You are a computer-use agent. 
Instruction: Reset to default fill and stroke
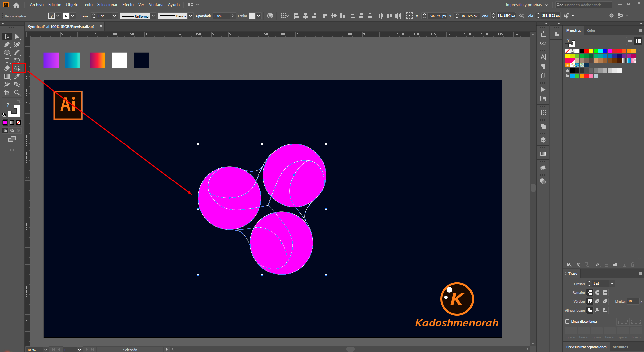4,115
